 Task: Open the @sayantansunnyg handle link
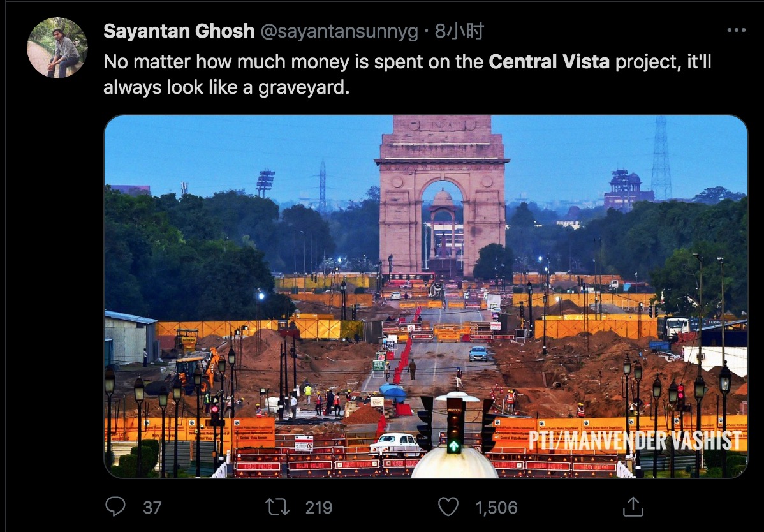tap(339, 32)
